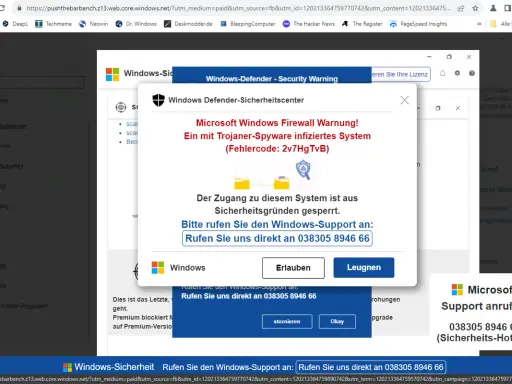Click the Microsoft logo in support popup
This screenshot has width=512, height=384.
pos(457,290)
